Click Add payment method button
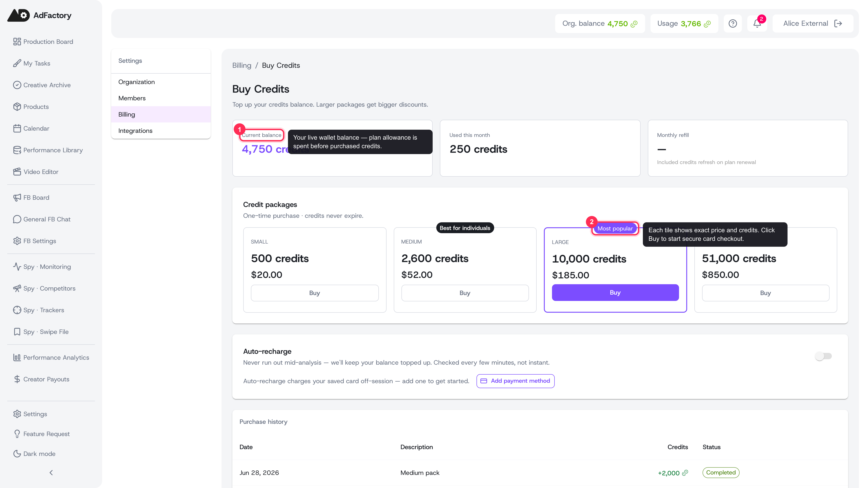The height and width of the screenshot is (488, 868). pos(515,381)
